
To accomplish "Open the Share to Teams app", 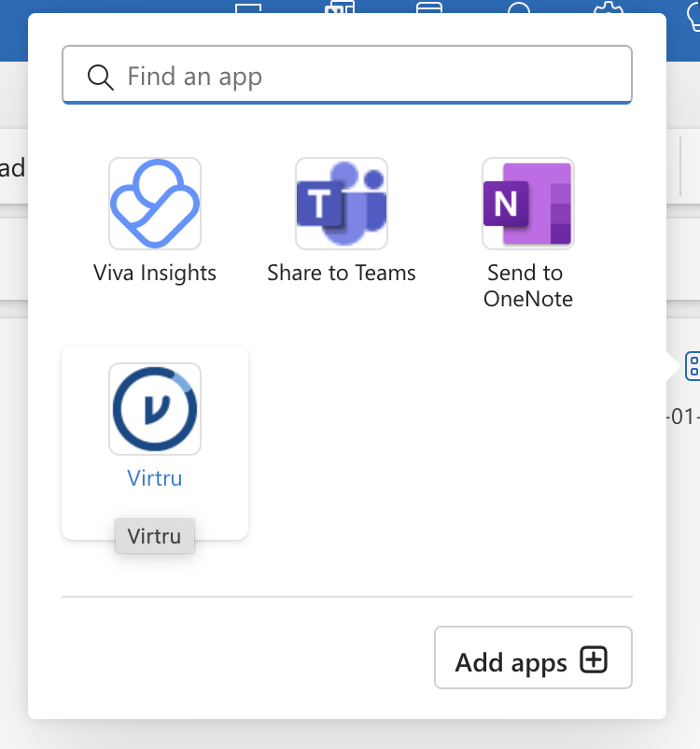I will pos(342,204).
